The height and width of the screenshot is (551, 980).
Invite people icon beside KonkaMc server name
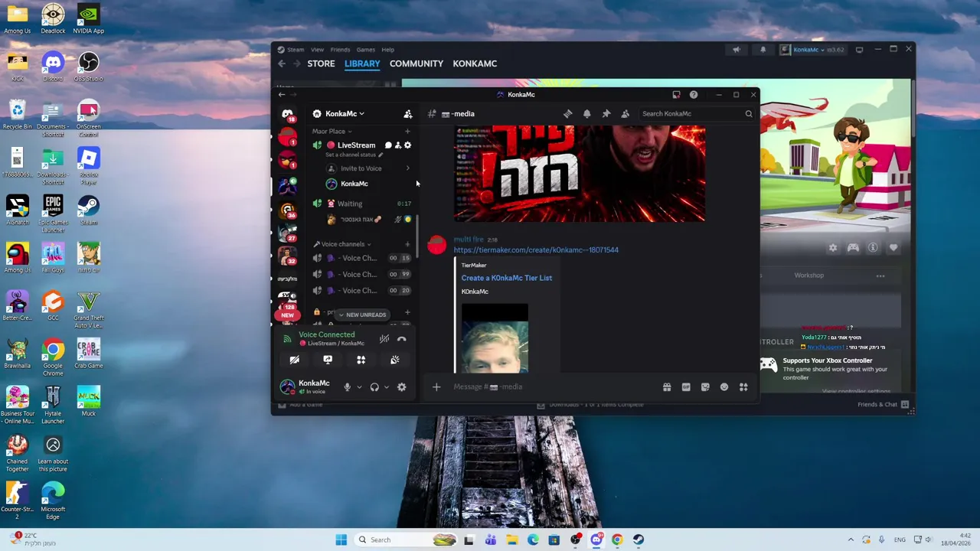[408, 113]
